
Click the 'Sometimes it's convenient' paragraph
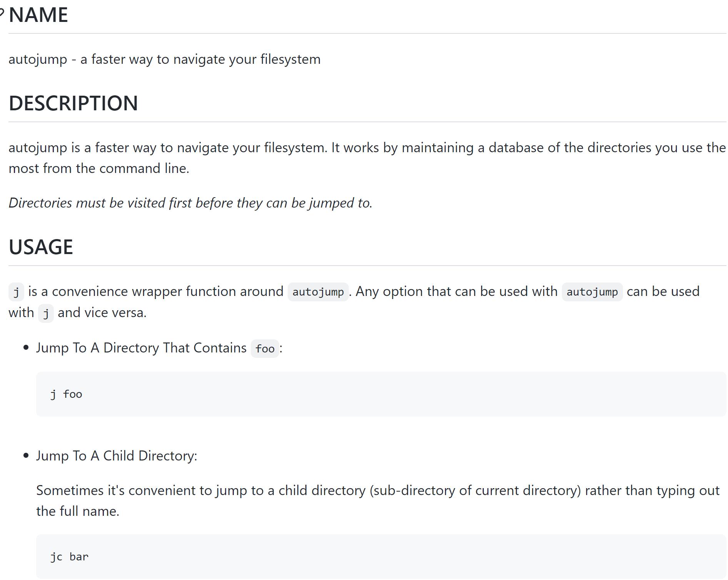tap(378, 491)
